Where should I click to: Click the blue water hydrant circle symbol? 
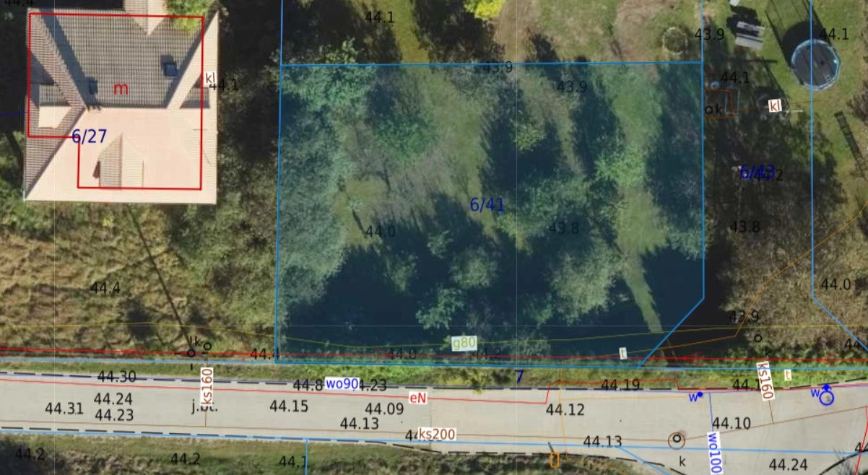click(x=826, y=396)
